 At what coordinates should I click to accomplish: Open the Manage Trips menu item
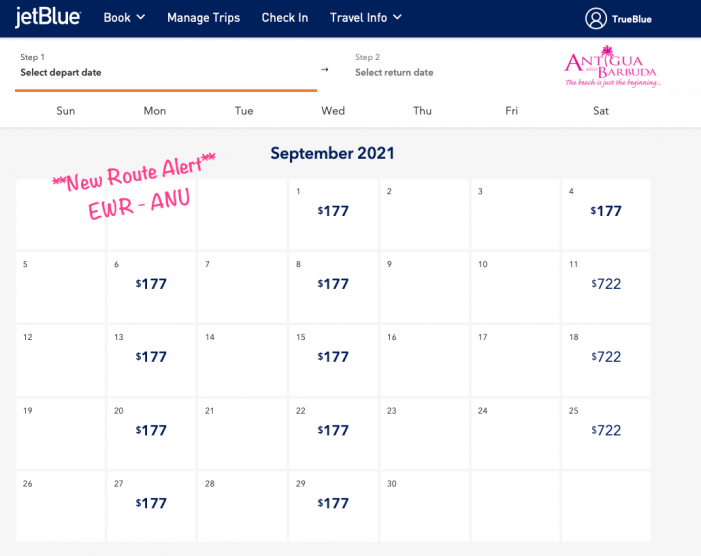click(x=203, y=18)
